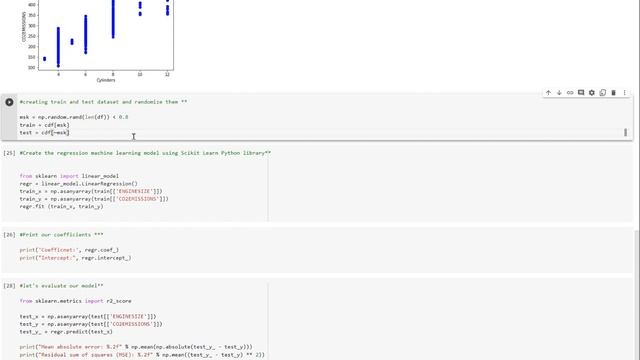
Task: Click the execution count [28] of the evaluate cell
Action: click(9, 286)
